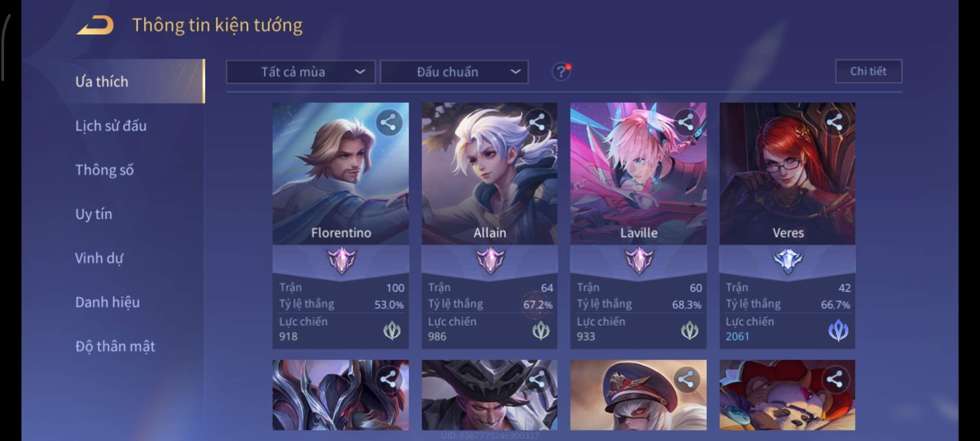Open the question mark help icon
Screen dimensions: 980x441
(x=561, y=72)
